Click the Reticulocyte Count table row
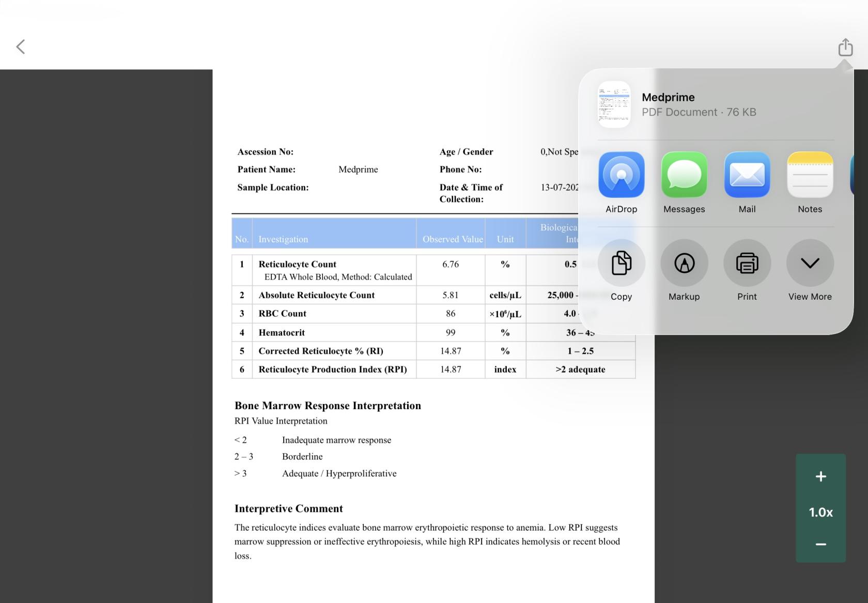The image size is (868, 603). [x=433, y=270]
